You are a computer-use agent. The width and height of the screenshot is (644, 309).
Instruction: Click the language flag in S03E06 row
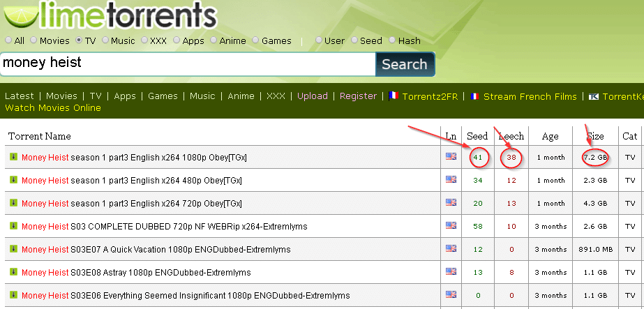pos(451,294)
